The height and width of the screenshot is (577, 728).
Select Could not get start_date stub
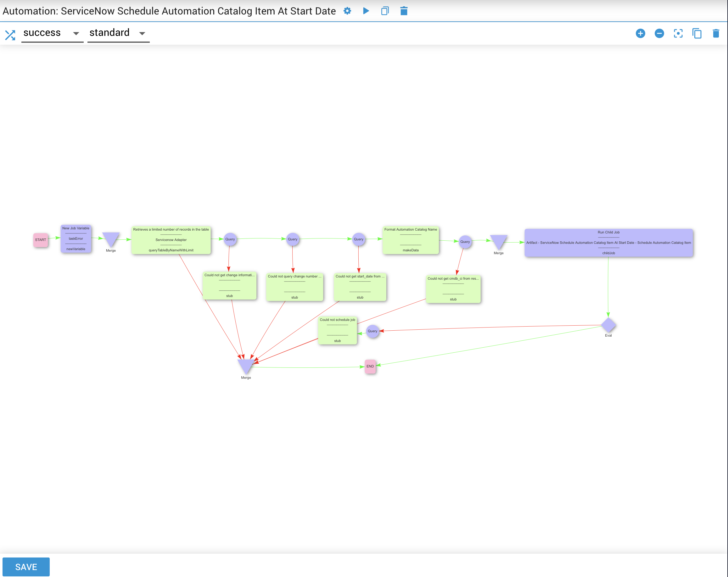tap(360, 287)
